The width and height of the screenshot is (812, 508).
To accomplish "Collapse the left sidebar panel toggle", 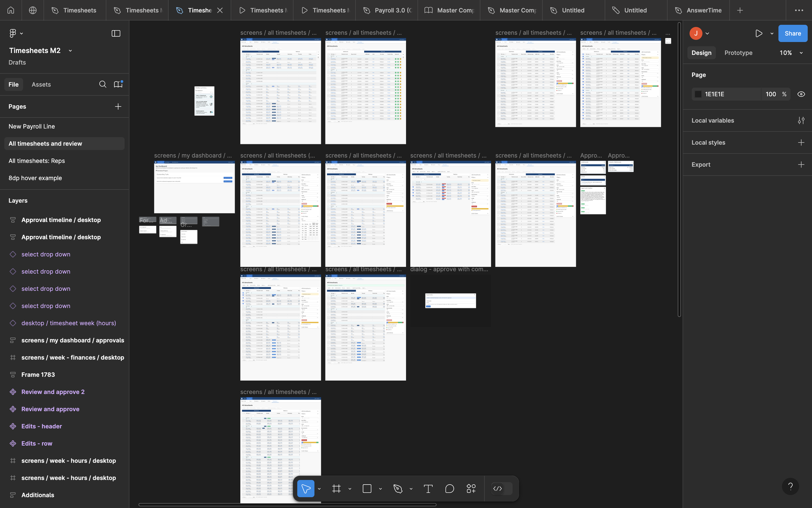I will click(x=116, y=33).
